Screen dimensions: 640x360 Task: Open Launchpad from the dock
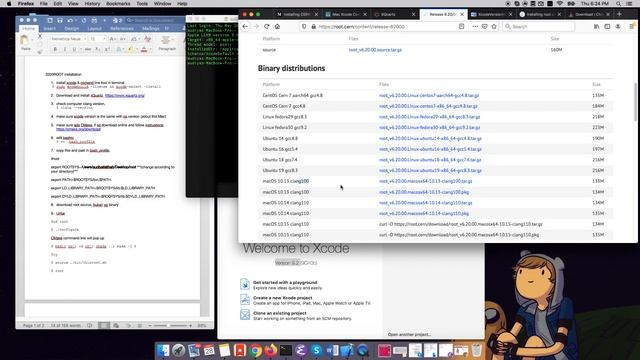(178, 350)
